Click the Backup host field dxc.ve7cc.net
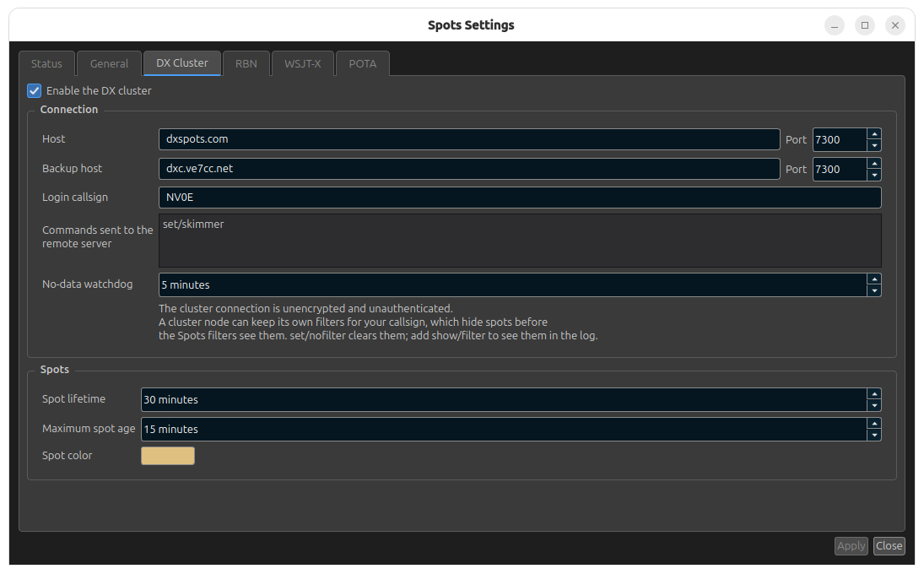924x574 pixels. (469, 169)
